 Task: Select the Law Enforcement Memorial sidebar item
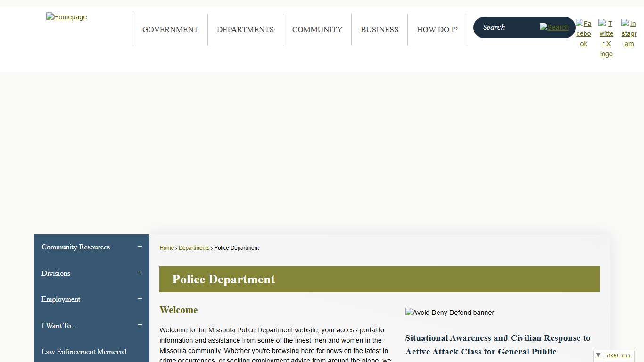click(84, 352)
